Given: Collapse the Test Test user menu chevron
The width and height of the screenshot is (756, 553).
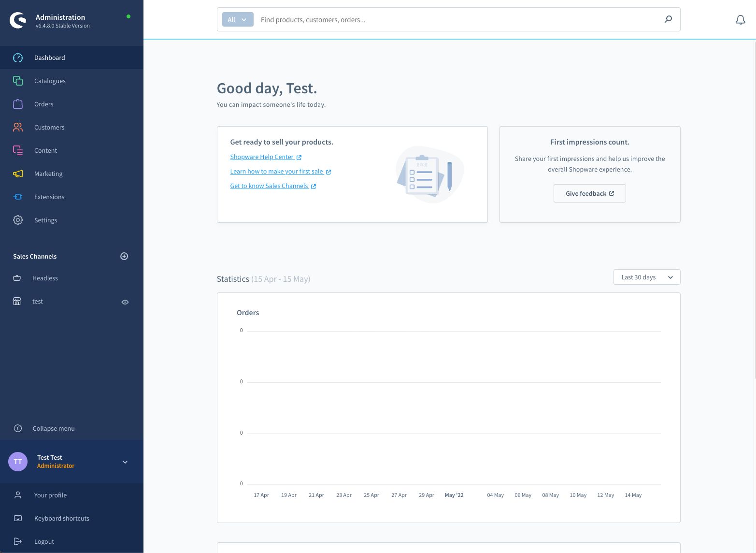Looking at the screenshot, I should [x=125, y=462].
